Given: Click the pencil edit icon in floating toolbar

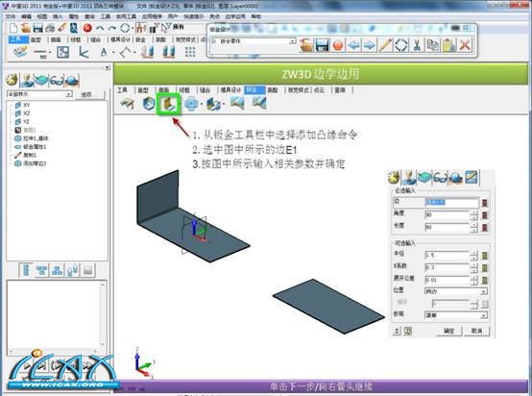Looking at the screenshot, I should (385, 45).
